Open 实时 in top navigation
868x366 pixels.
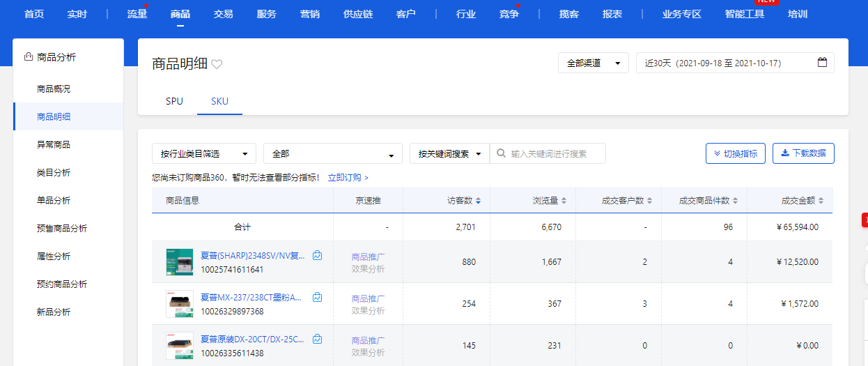tap(77, 14)
